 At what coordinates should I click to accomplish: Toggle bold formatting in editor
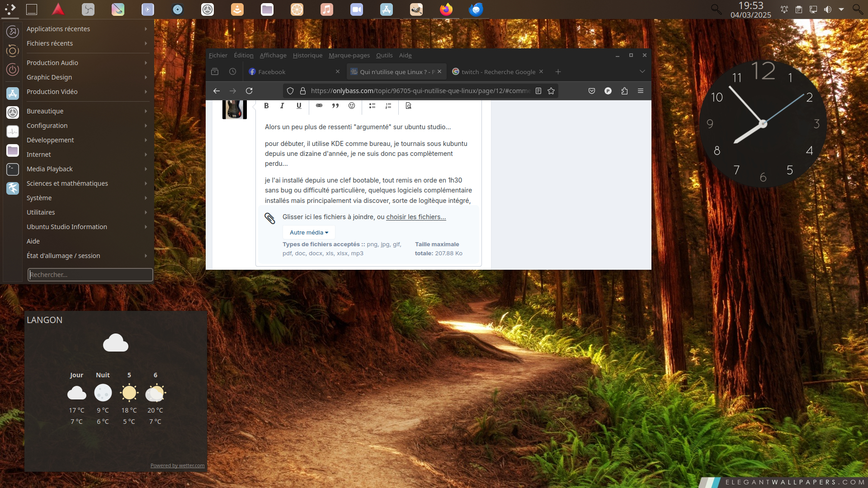click(x=266, y=106)
